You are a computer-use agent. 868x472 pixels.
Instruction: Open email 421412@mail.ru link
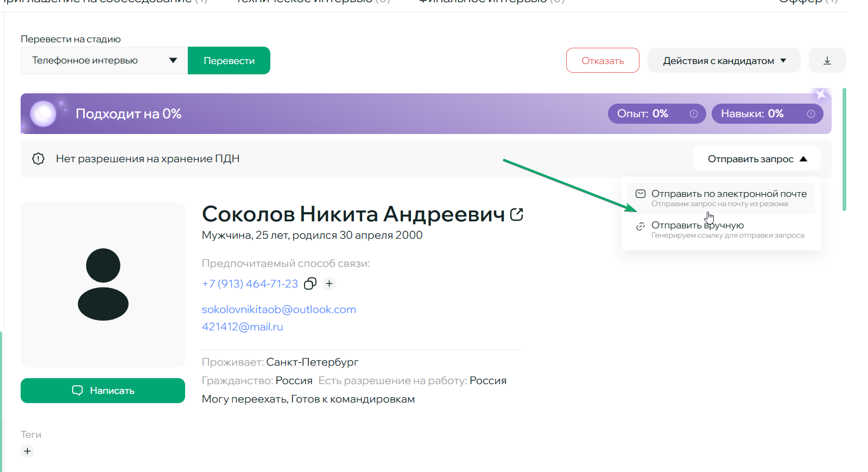tap(242, 327)
